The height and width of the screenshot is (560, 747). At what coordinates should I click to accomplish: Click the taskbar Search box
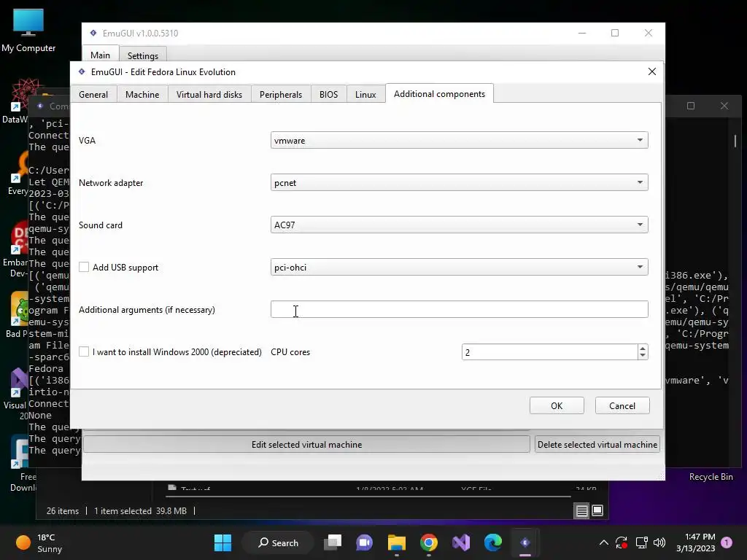[x=278, y=542]
